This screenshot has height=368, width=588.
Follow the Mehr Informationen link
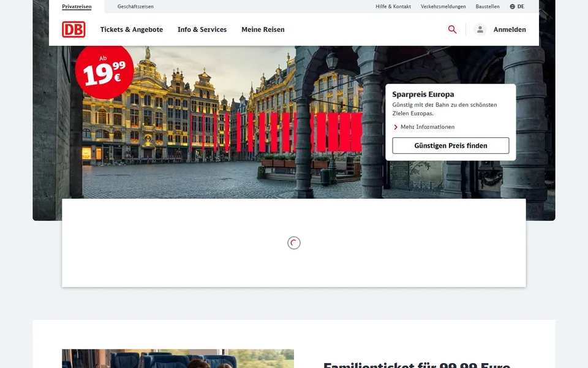point(428,127)
